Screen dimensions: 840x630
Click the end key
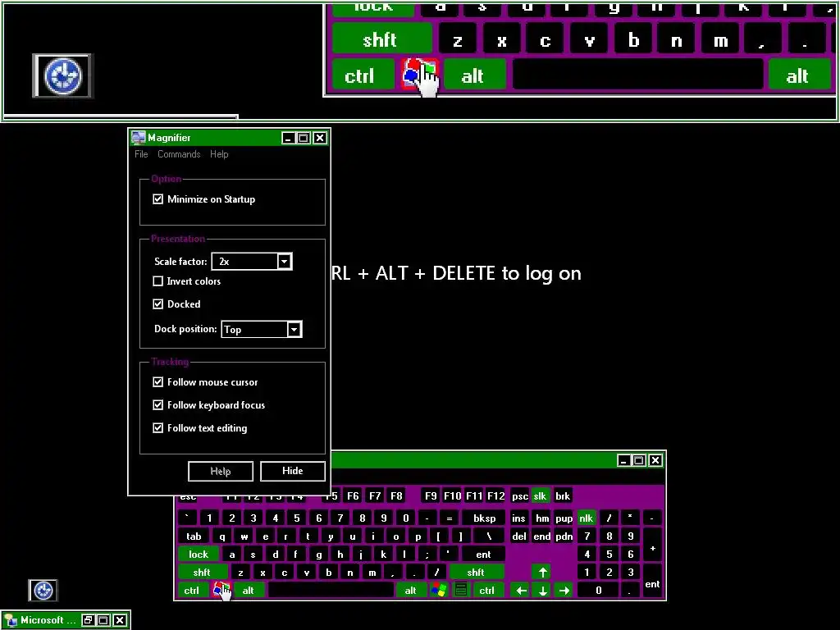tap(541, 536)
